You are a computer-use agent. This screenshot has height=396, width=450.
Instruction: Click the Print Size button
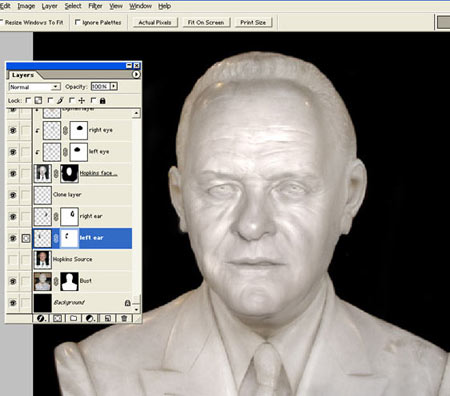(x=253, y=22)
